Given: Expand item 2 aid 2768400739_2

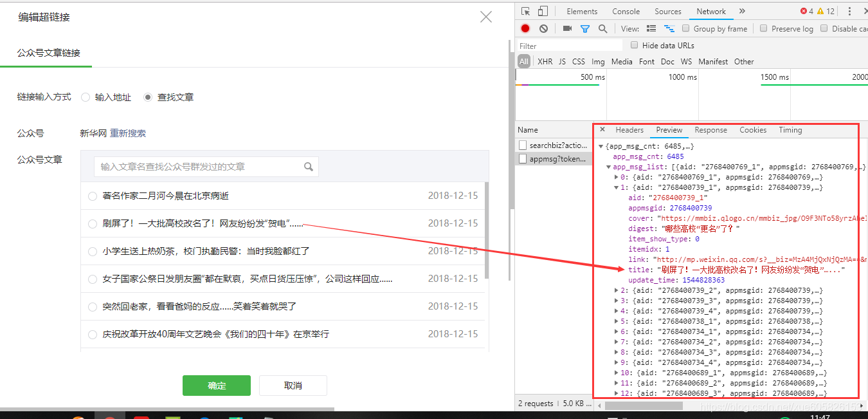Looking at the screenshot, I should tap(616, 290).
